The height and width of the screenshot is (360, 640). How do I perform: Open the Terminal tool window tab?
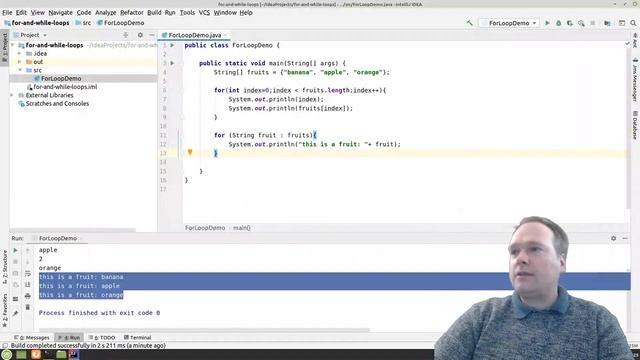tap(138, 338)
